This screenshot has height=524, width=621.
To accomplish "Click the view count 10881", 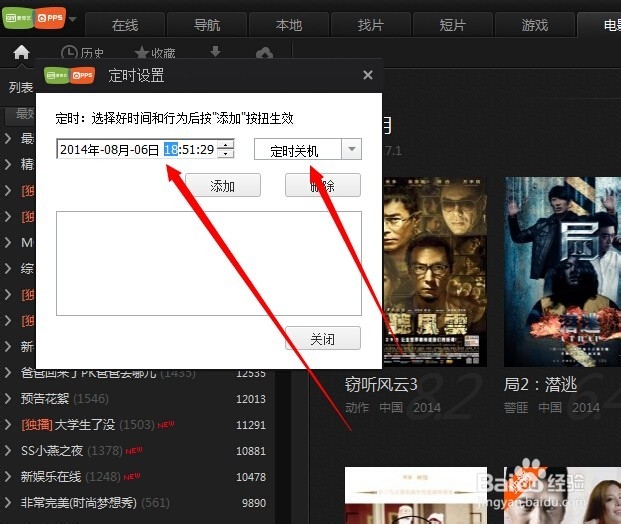I will click(x=251, y=451).
